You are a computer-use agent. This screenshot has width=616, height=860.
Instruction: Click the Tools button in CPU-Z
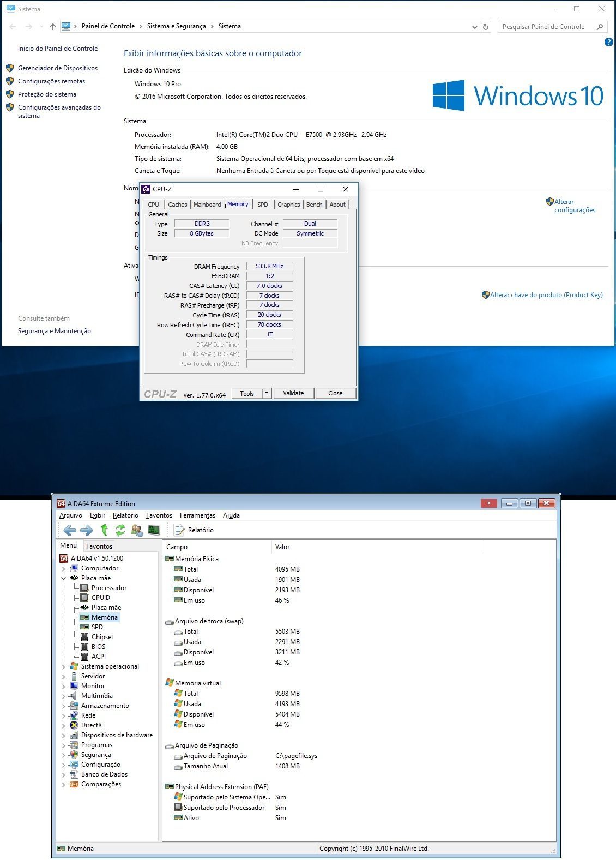coord(247,393)
